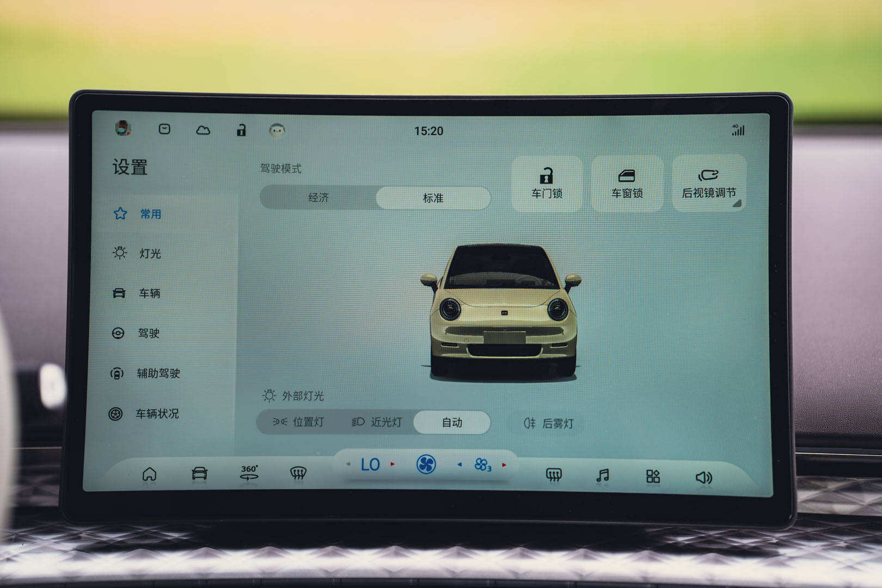Open the user profile avatar

coord(123,128)
